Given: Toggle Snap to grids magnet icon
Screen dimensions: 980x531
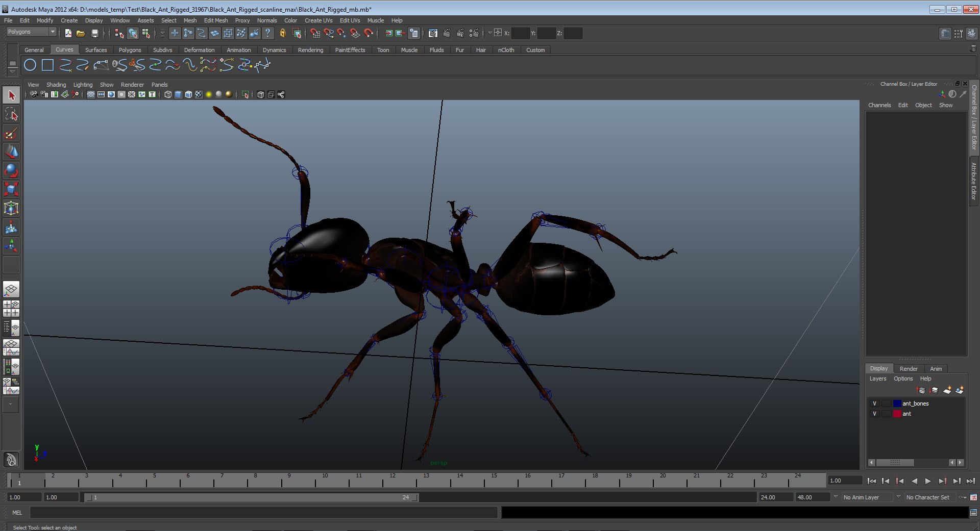Looking at the screenshot, I should coord(315,33).
